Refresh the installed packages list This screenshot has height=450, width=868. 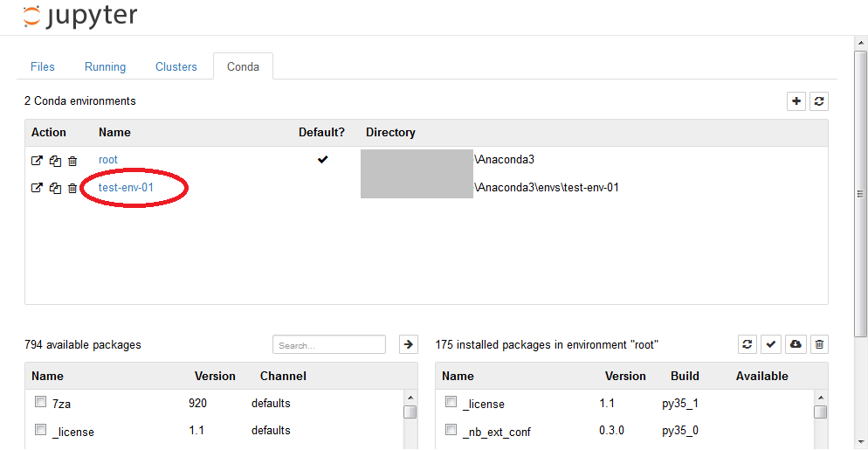click(747, 344)
